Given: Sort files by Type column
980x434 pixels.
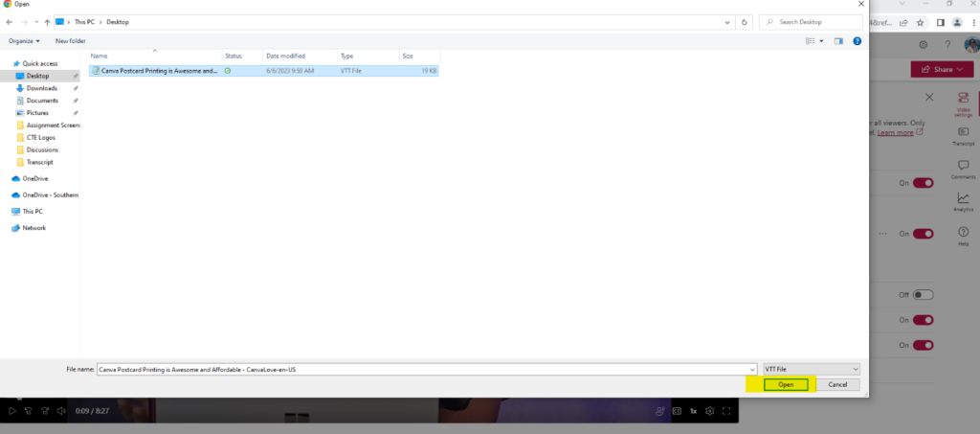Looking at the screenshot, I should (368, 56).
